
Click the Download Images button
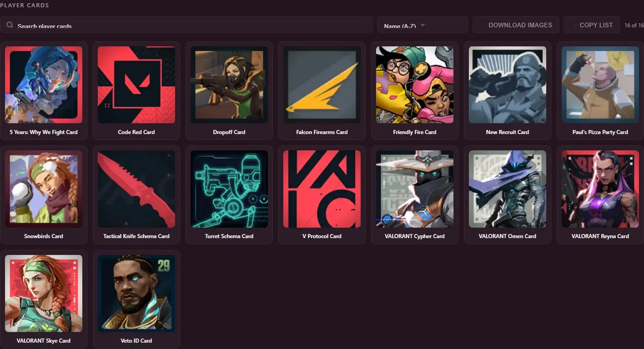pos(516,25)
